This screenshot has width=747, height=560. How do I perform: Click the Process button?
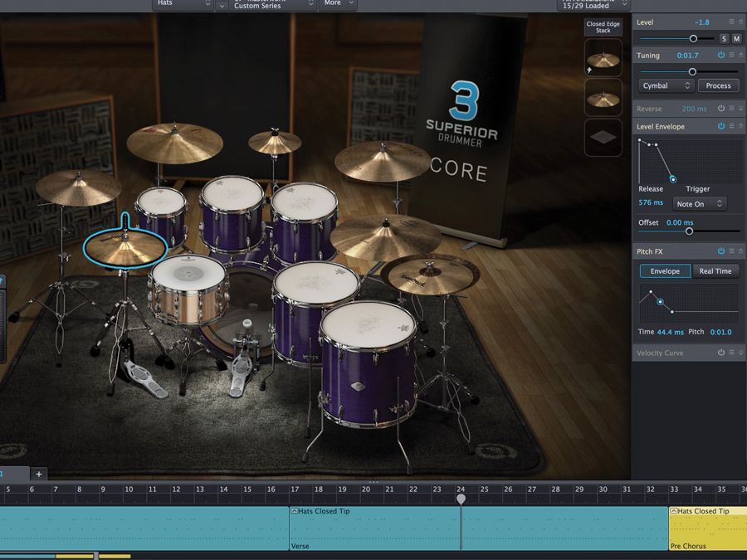click(719, 85)
